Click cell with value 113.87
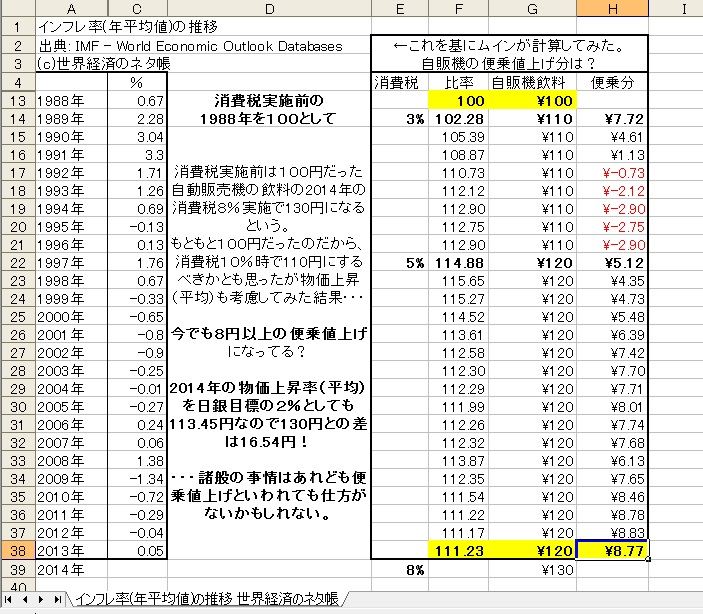 coord(459,461)
